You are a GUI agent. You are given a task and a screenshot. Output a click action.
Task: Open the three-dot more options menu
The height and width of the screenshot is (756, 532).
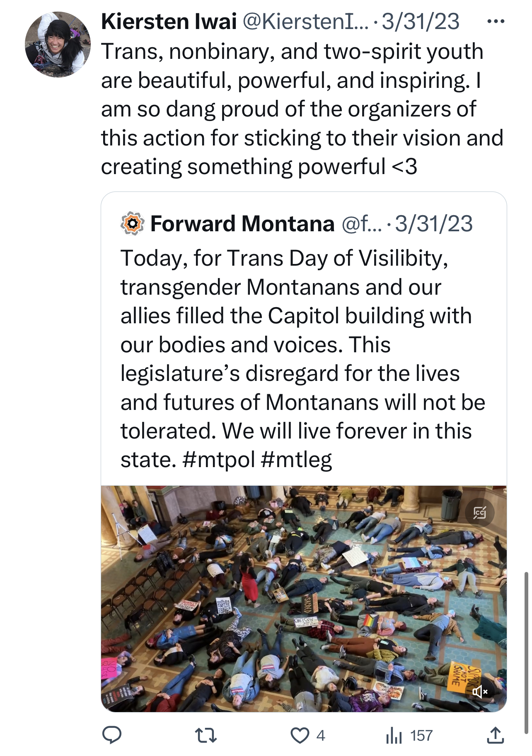pos(496,21)
